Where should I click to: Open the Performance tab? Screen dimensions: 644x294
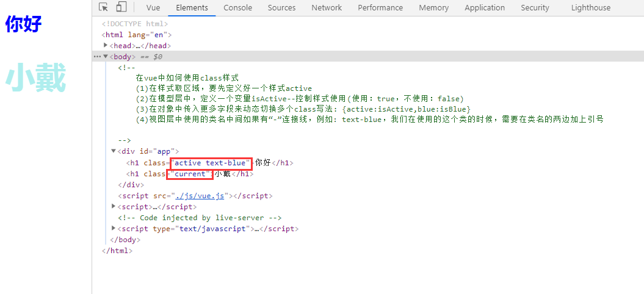pyautogui.click(x=380, y=8)
